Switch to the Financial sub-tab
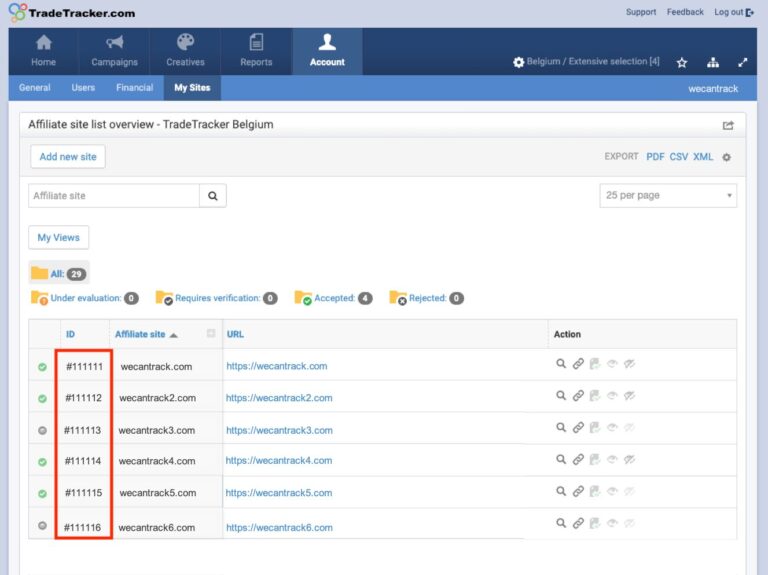 click(135, 88)
